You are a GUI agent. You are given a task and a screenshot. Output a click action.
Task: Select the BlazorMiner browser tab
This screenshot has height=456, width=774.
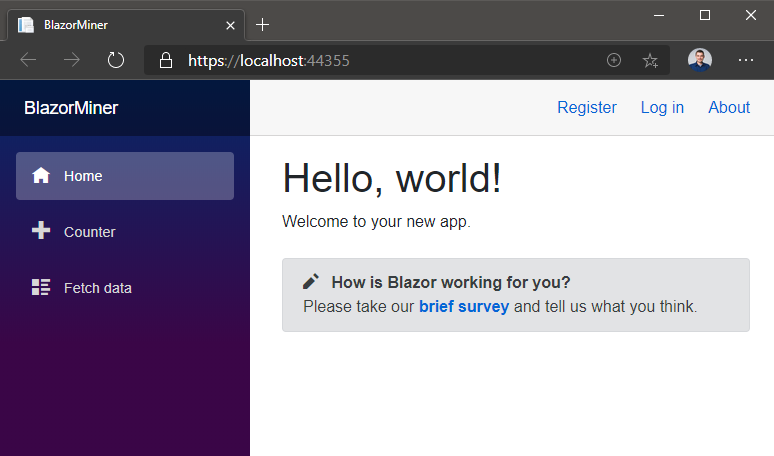click(x=126, y=25)
